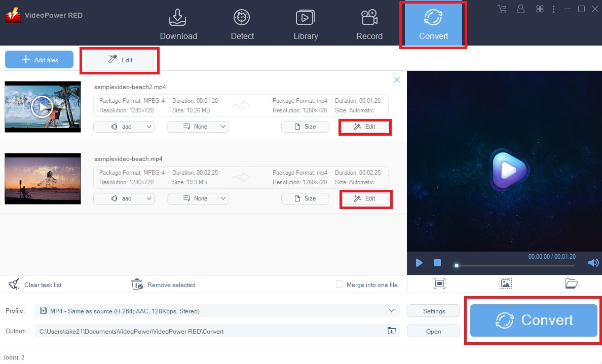
Task: Select the samplevideo-beach.mp4 thumbnail
Action: point(43,178)
